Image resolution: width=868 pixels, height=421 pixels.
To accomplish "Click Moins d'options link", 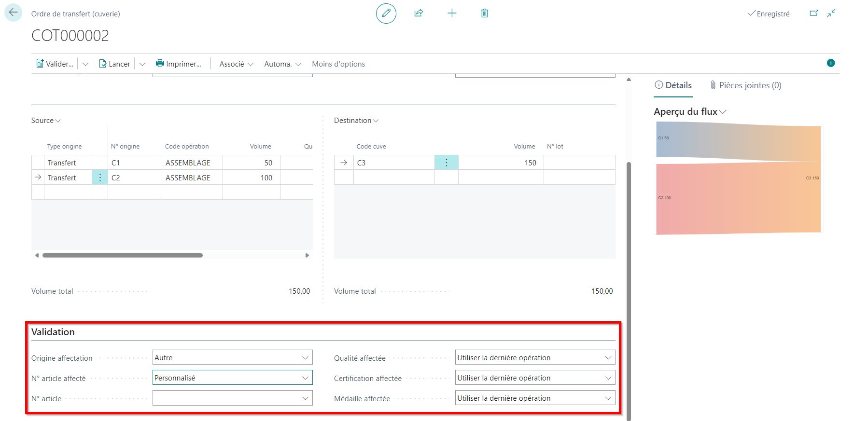I will pos(338,64).
